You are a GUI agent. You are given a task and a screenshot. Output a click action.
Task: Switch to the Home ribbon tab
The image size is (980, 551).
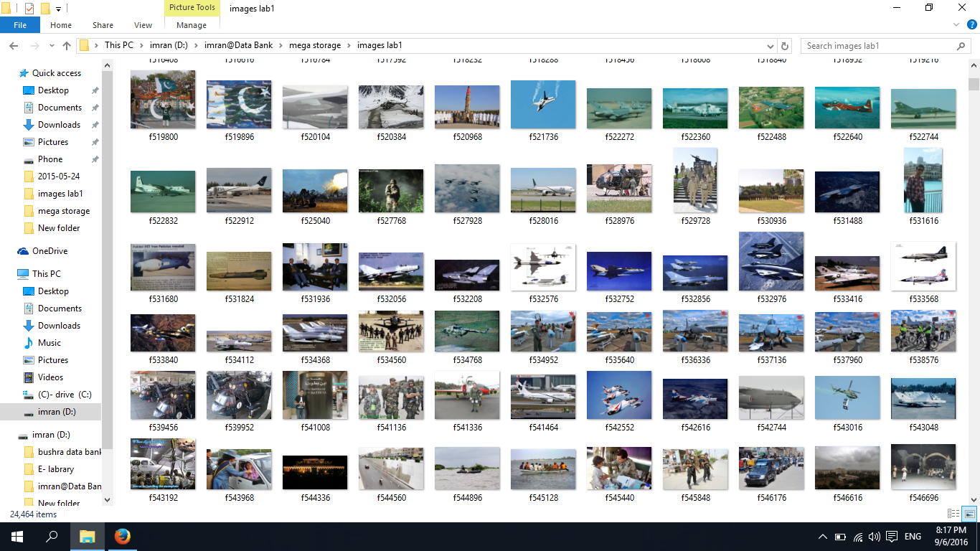tap(61, 25)
